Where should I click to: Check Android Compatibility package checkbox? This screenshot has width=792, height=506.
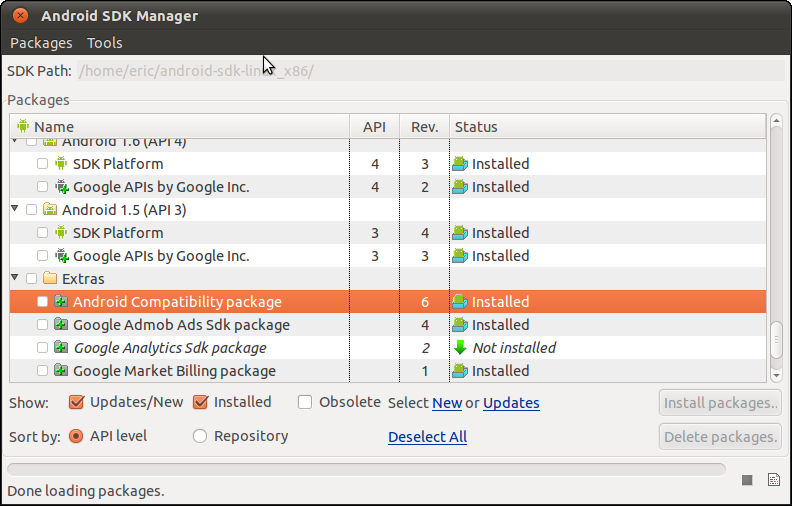pyautogui.click(x=42, y=301)
